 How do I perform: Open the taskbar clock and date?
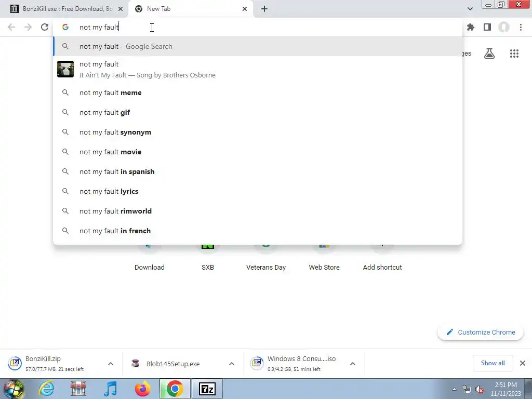[x=506, y=389]
